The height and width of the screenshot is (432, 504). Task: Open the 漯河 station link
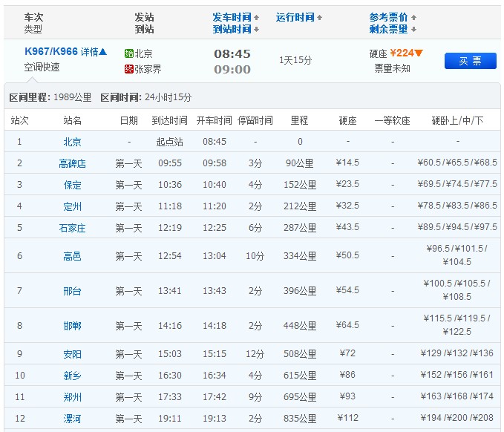point(73,419)
